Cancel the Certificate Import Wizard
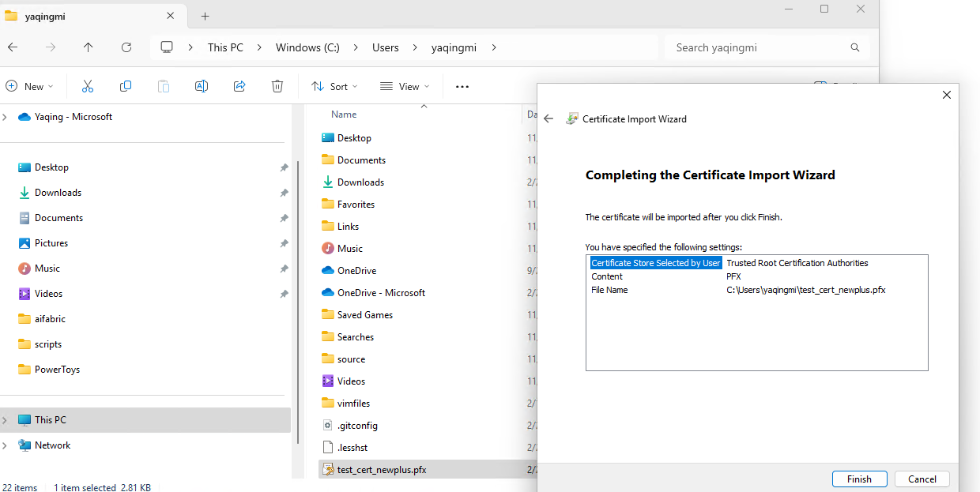The image size is (980, 492). tap(922, 479)
